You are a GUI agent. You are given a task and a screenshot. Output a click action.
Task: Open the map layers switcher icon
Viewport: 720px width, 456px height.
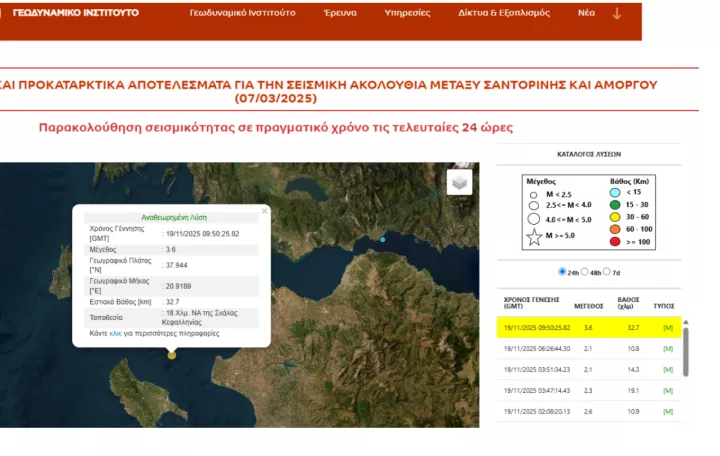tap(459, 182)
